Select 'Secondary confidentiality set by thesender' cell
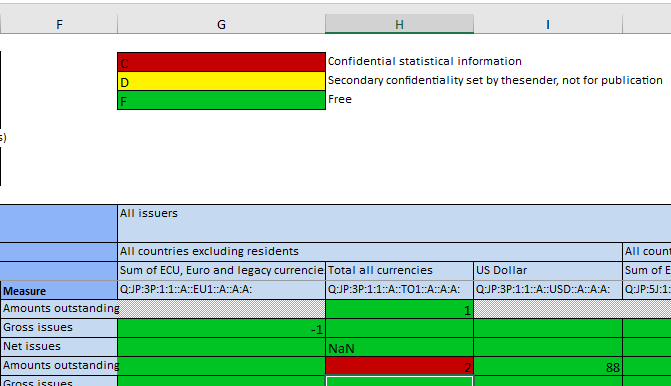Viewport: 671px width, 386px height. (495, 80)
